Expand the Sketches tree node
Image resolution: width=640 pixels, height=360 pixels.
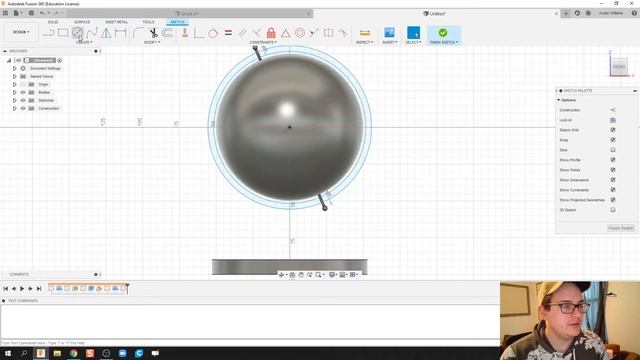[14, 100]
